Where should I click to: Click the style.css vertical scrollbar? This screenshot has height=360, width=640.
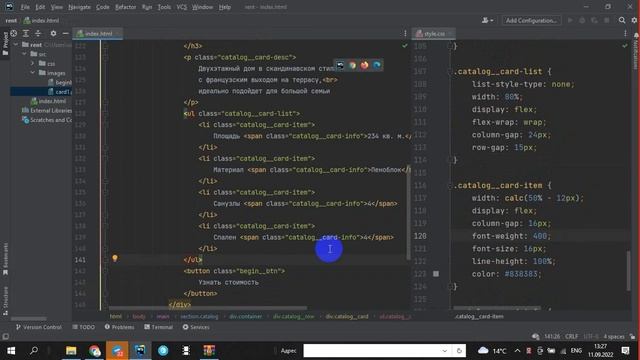tap(629, 271)
